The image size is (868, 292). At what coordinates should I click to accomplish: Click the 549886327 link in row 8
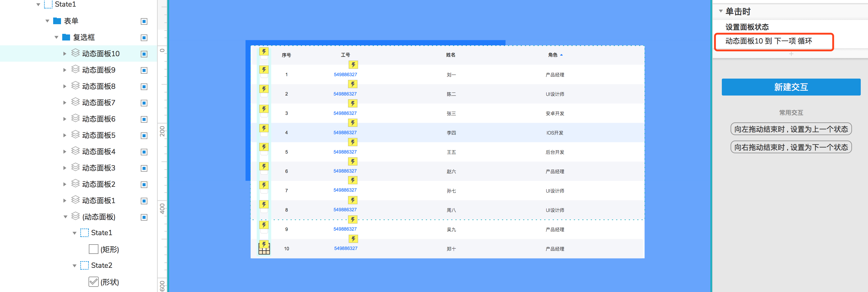click(x=345, y=210)
